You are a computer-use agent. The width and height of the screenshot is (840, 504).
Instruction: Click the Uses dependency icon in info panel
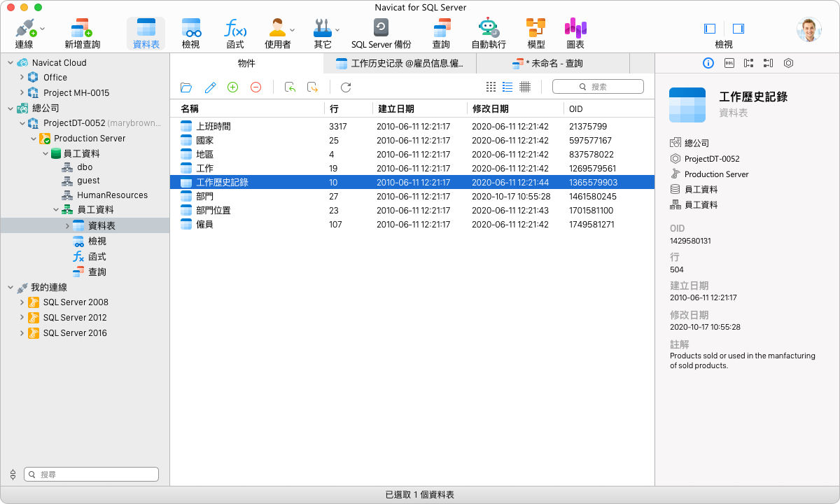(x=749, y=63)
